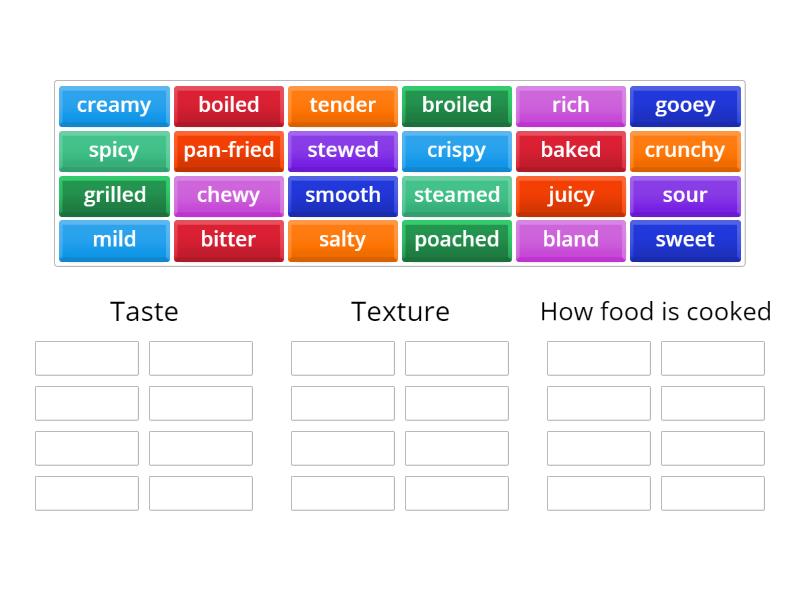800x600 pixels.
Task: Select the broiled tile
Action: pos(456,106)
